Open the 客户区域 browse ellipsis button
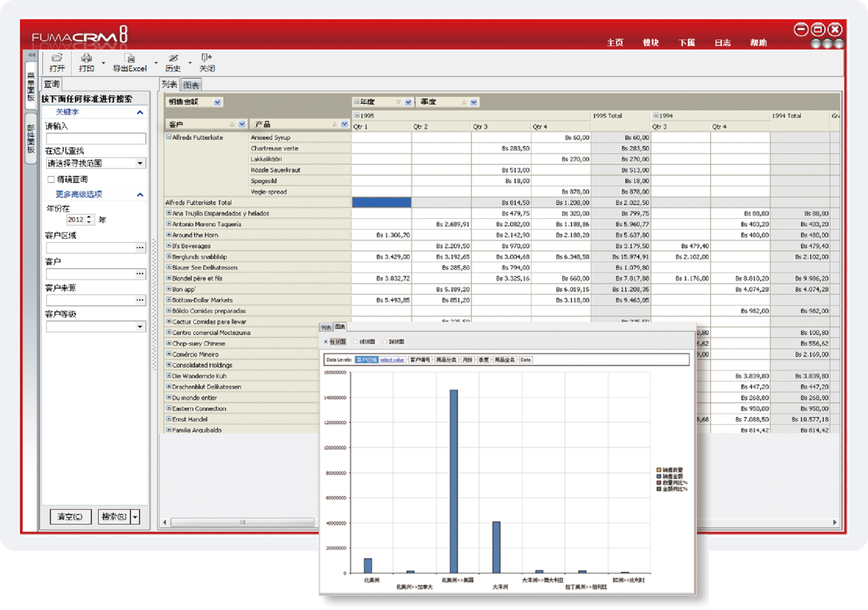The height and width of the screenshot is (610, 868). (x=140, y=248)
